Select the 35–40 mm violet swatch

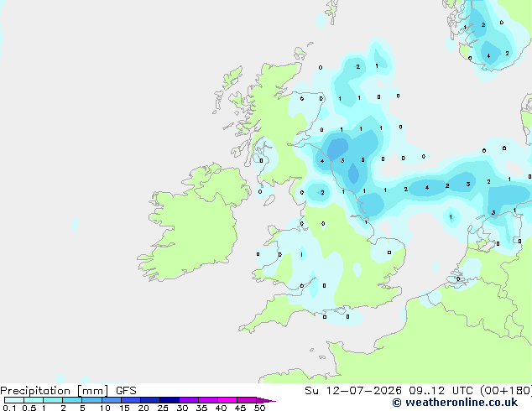pos(208,400)
